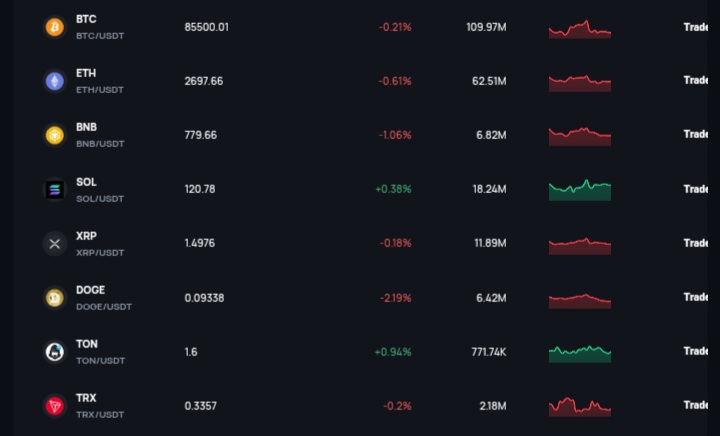Viewport: 720px width, 436px height.
Task: Click the Ethereum coin icon
Action: (55, 81)
